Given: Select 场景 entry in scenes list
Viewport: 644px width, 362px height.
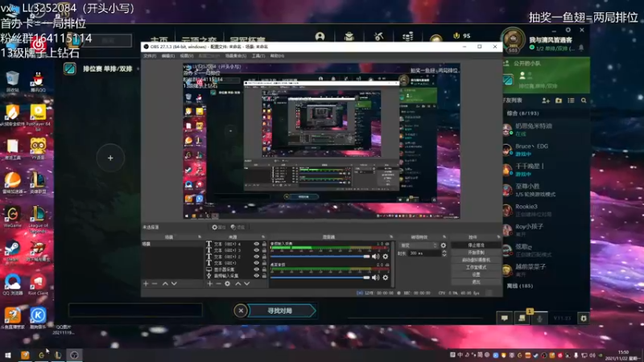Looking at the screenshot, I should (x=172, y=244).
